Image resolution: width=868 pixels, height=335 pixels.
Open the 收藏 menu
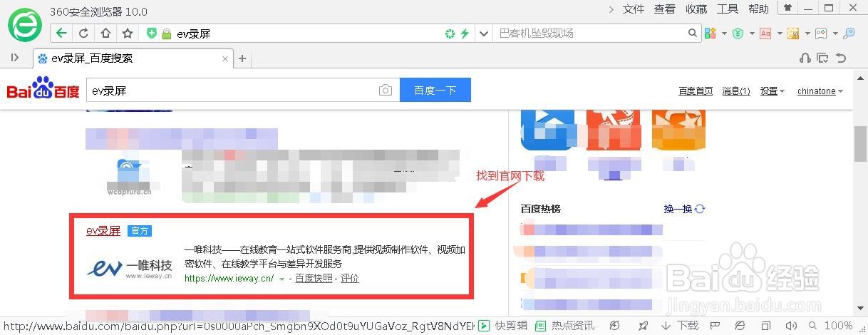point(696,9)
